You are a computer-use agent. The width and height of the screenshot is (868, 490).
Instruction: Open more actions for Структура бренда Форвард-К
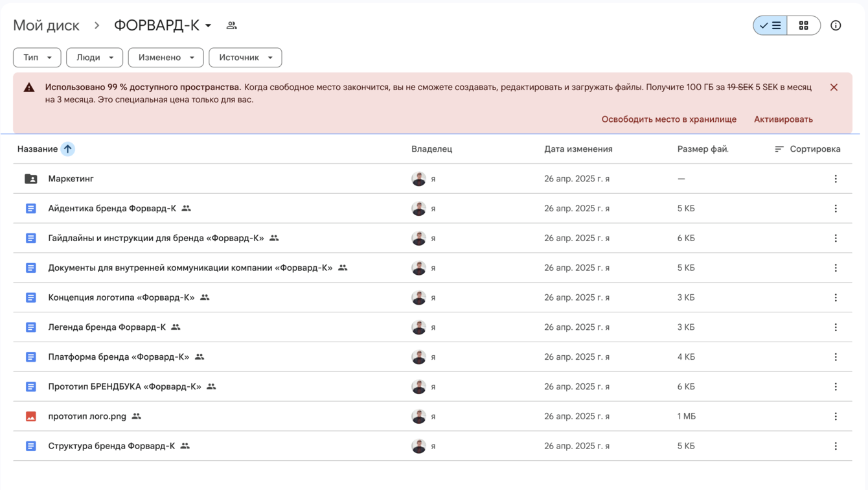(836, 447)
